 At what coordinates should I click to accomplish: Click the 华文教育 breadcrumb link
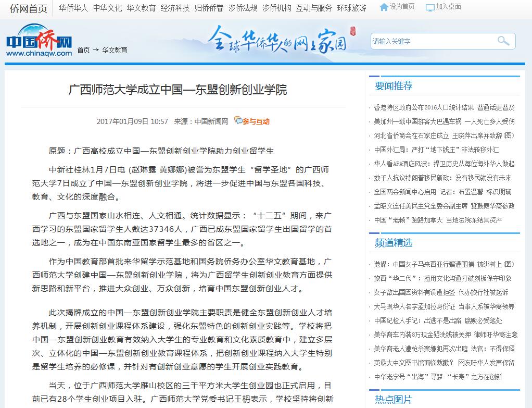[115, 50]
